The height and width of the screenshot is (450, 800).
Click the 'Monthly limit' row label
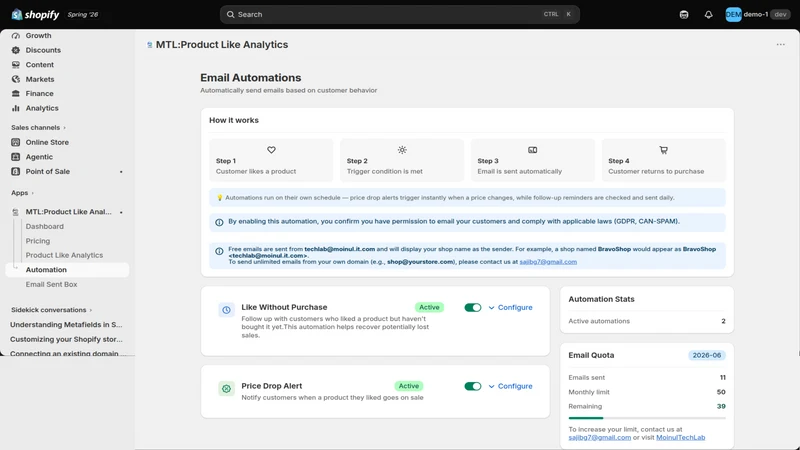pyautogui.click(x=589, y=392)
